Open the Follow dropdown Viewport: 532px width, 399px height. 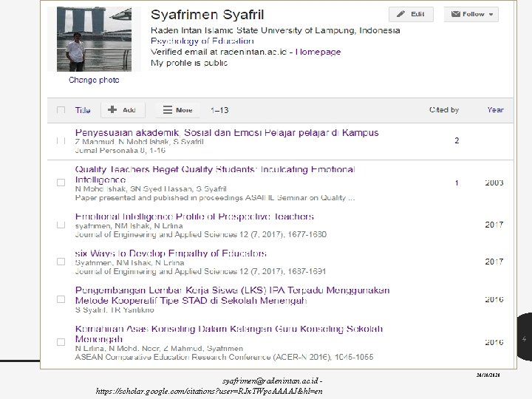471,14
